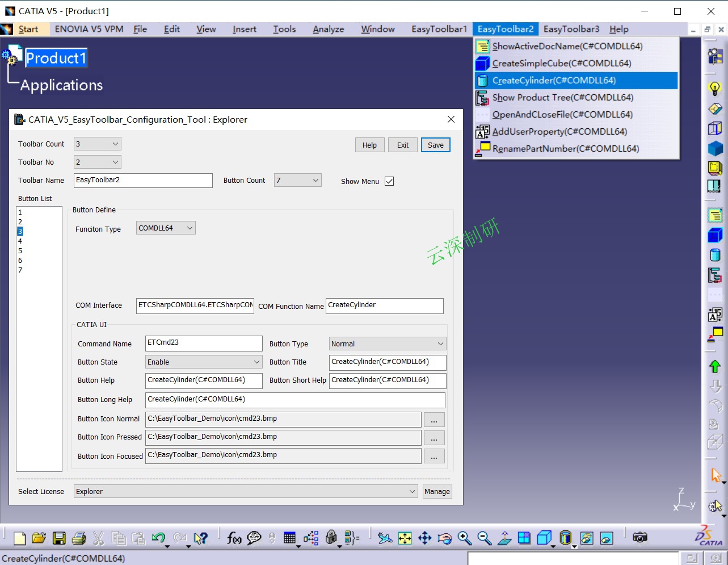The width and height of the screenshot is (728, 565).
Task: Select ShowActiveDocName(C#COMDLL64) menu entry
Action: (576, 47)
